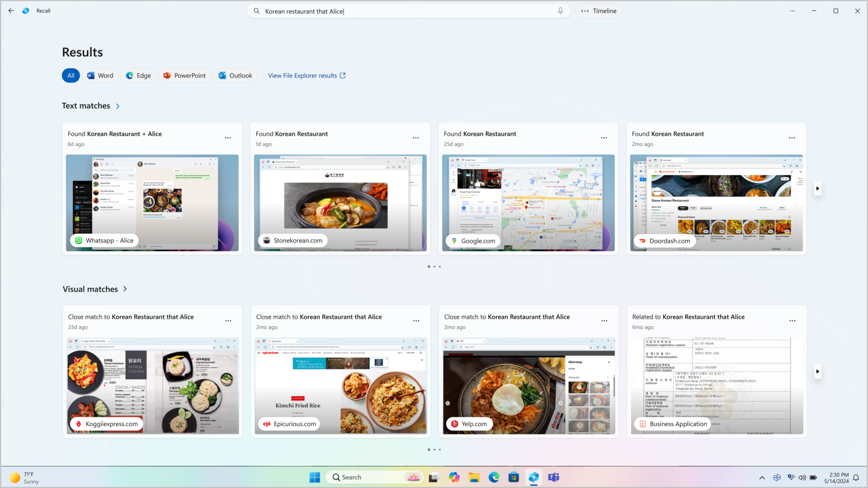Image resolution: width=868 pixels, height=488 pixels.
Task: Click on the Stonekorean.com screenshot thumbnail
Action: 340,202
